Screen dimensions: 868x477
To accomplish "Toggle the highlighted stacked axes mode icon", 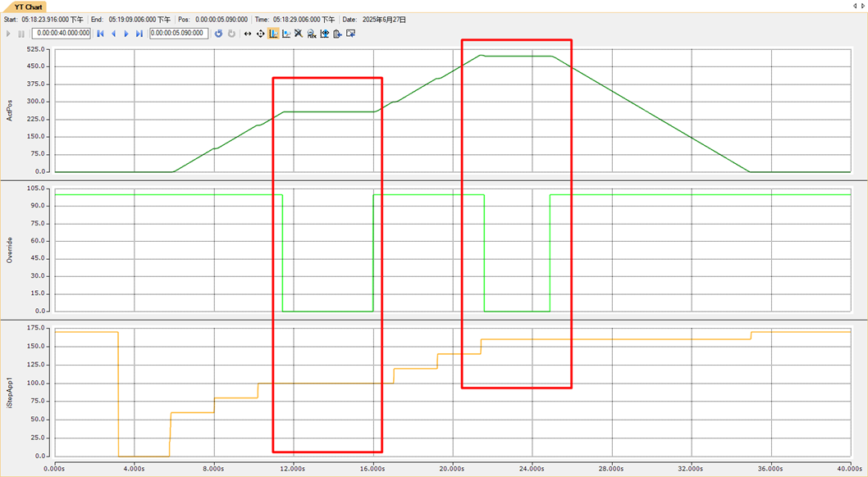I will pyautogui.click(x=273, y=34).
